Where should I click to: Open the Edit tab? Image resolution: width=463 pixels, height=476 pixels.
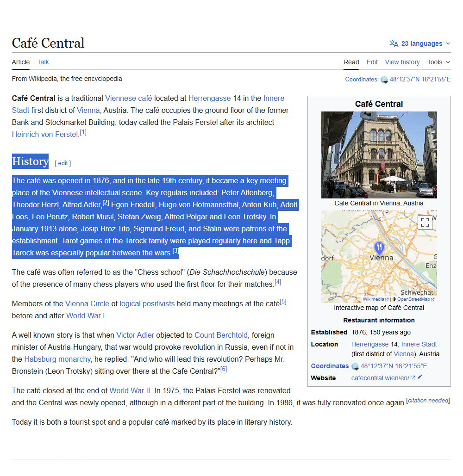(372, 62)
